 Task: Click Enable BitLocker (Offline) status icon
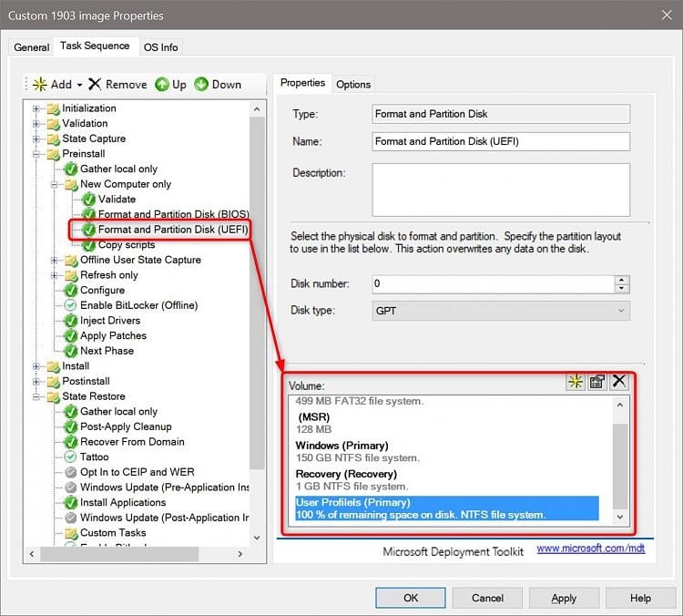[x=70, y=305]
